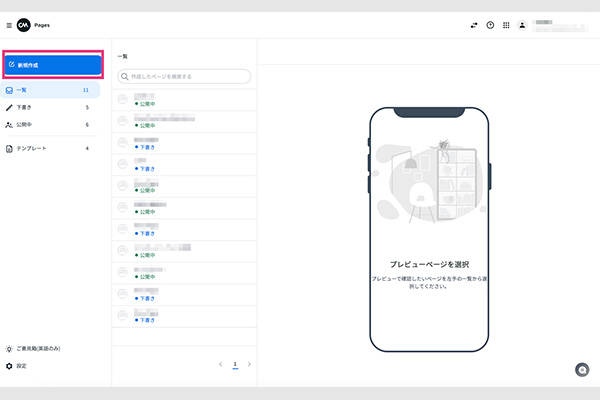Click the swap arrows icon in header

(x=474, y=25)
